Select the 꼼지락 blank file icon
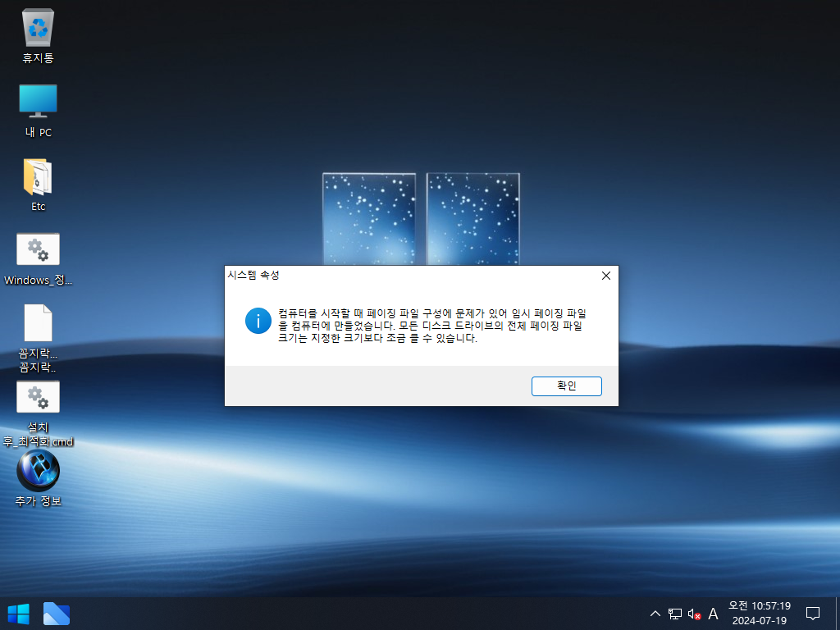Screen dimensions: 840x630 coord(38,337)
